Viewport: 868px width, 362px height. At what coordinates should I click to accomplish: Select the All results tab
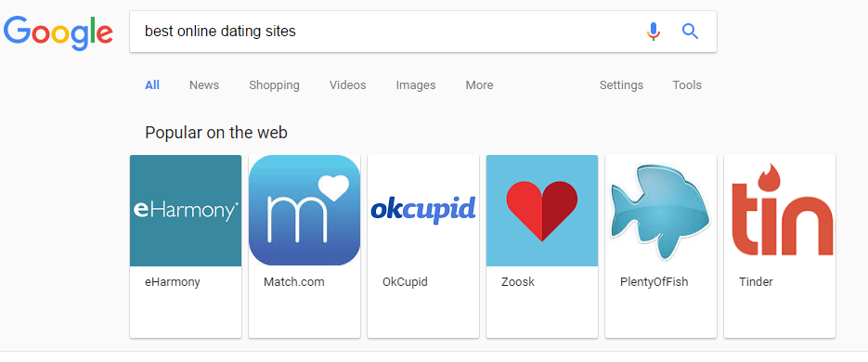[152, 85]
